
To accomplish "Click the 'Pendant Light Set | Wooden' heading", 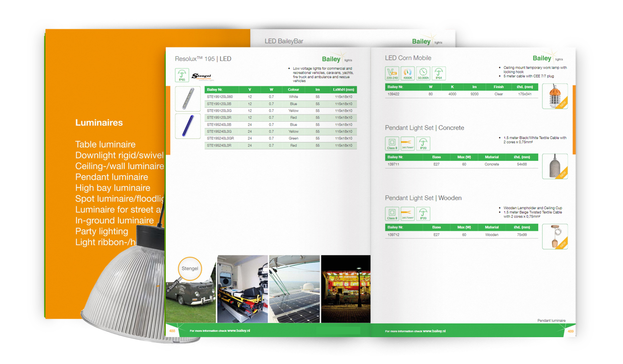I will 424,198.
